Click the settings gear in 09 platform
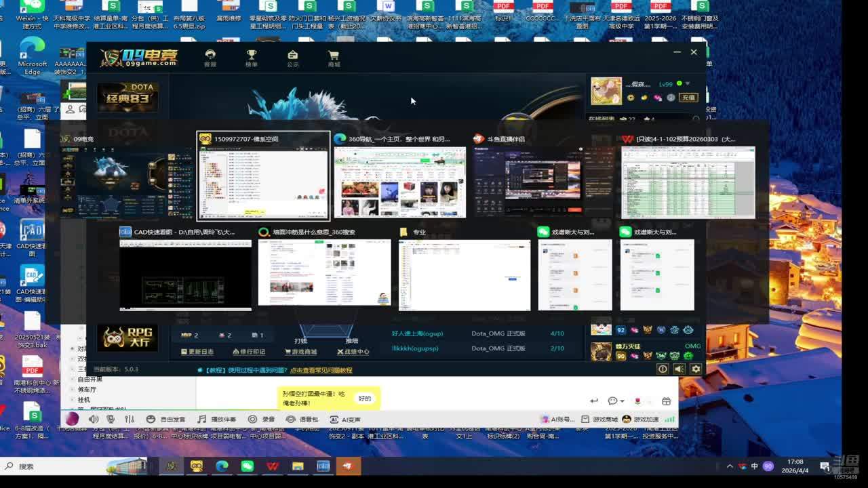868x488 pixels. point(696,369)
